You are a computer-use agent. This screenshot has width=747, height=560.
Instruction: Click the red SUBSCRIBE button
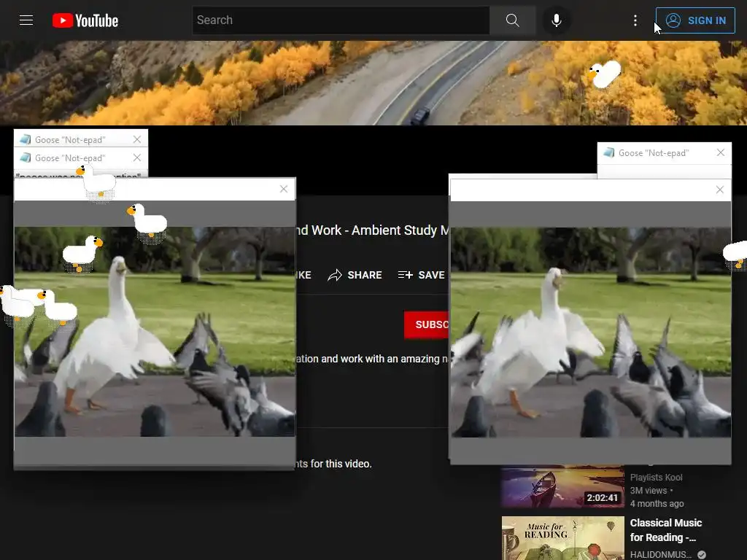pyautogui.click(x=426, y=324)
